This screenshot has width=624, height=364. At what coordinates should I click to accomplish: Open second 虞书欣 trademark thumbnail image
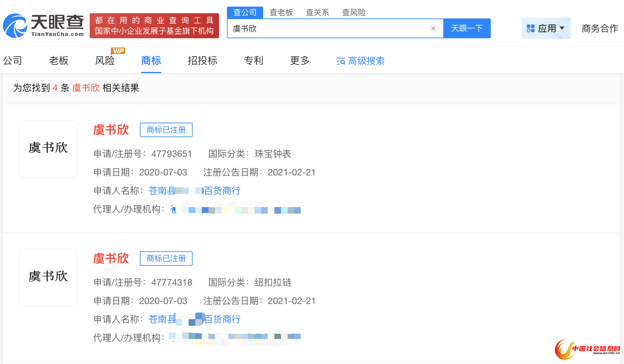(x=48, y=277)
